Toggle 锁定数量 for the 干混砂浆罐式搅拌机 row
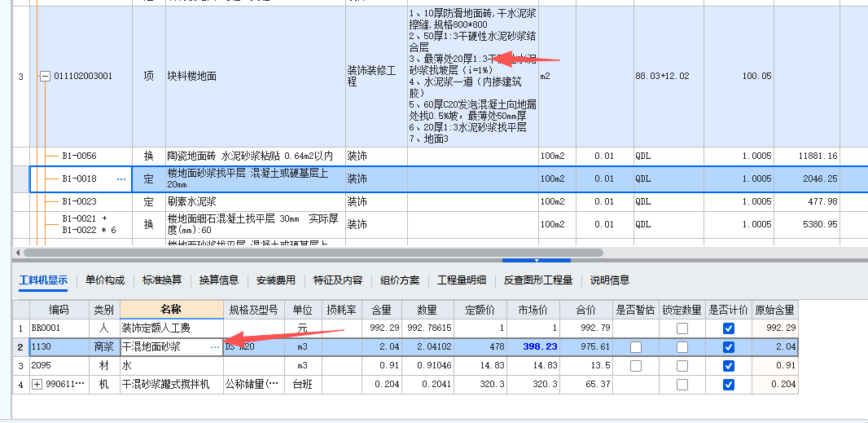This screenshot has width=868, height=423. coord(682,385)
